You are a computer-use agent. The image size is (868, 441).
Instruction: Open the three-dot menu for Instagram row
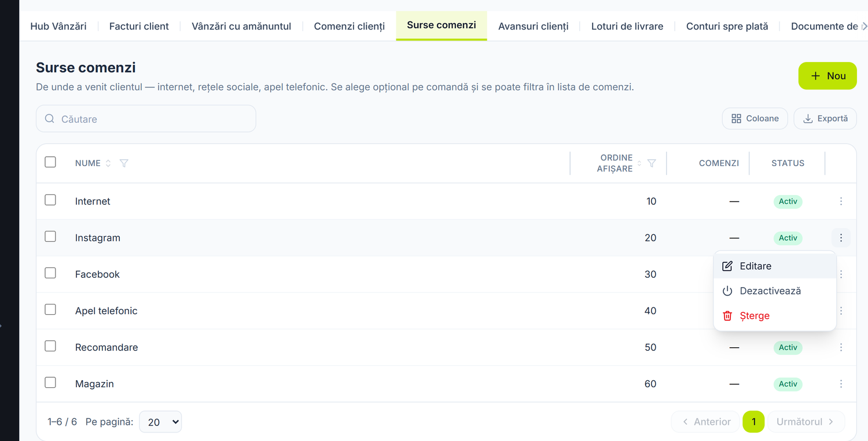tap(841, 238)
